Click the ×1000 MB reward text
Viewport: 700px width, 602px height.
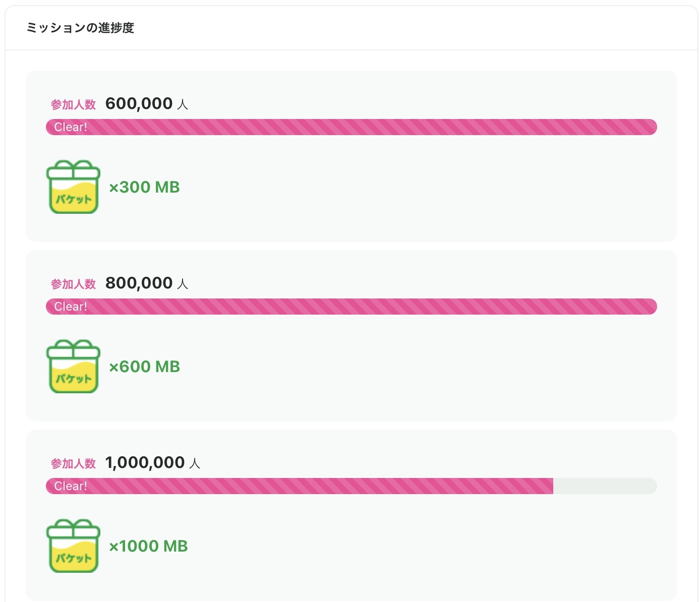point(148,546)
